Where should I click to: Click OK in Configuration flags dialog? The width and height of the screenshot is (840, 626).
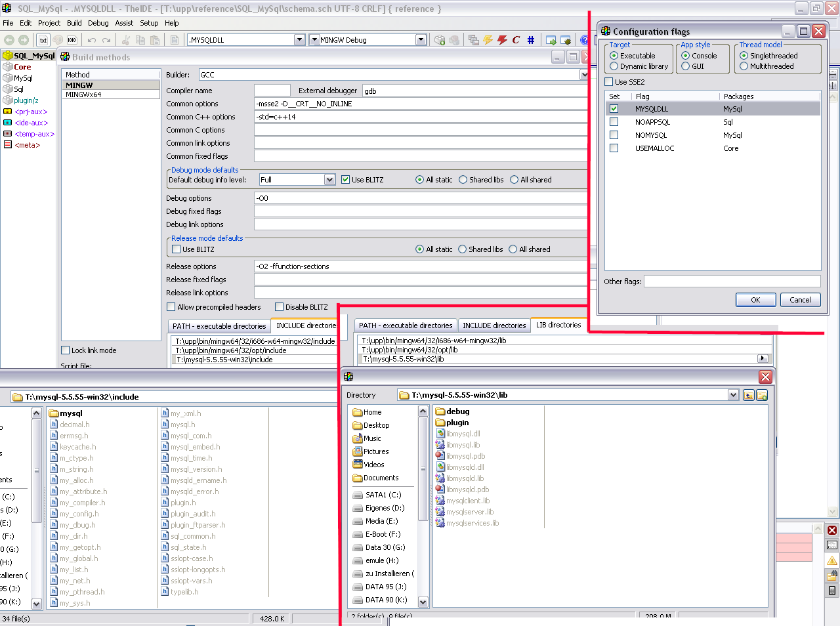(x=755, y=300)
